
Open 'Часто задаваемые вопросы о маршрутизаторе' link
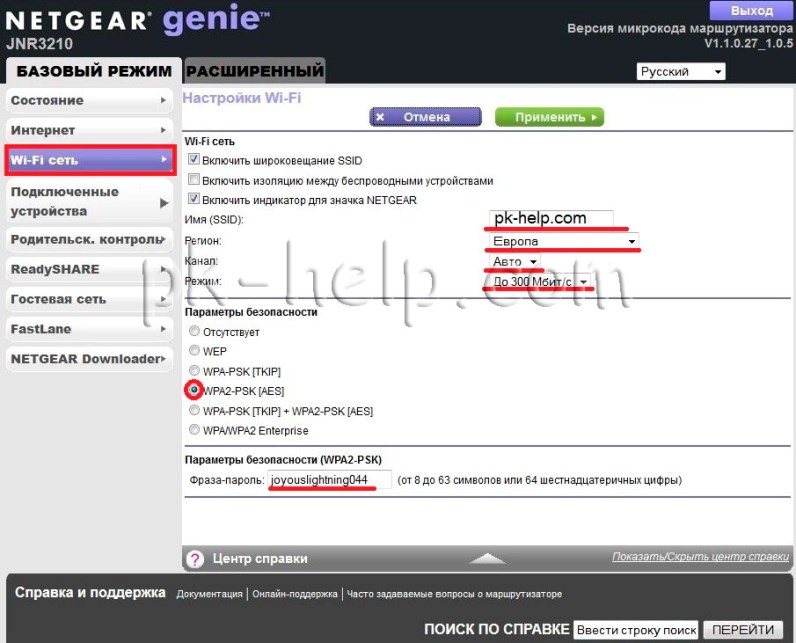pyautogui.click(x=454, y=594)
